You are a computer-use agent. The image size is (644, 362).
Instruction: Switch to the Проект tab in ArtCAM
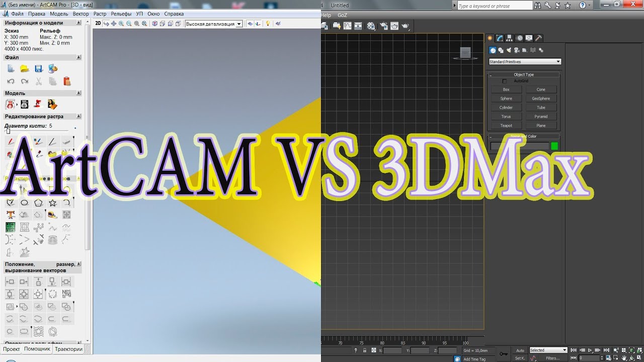(x=12, y=349)
